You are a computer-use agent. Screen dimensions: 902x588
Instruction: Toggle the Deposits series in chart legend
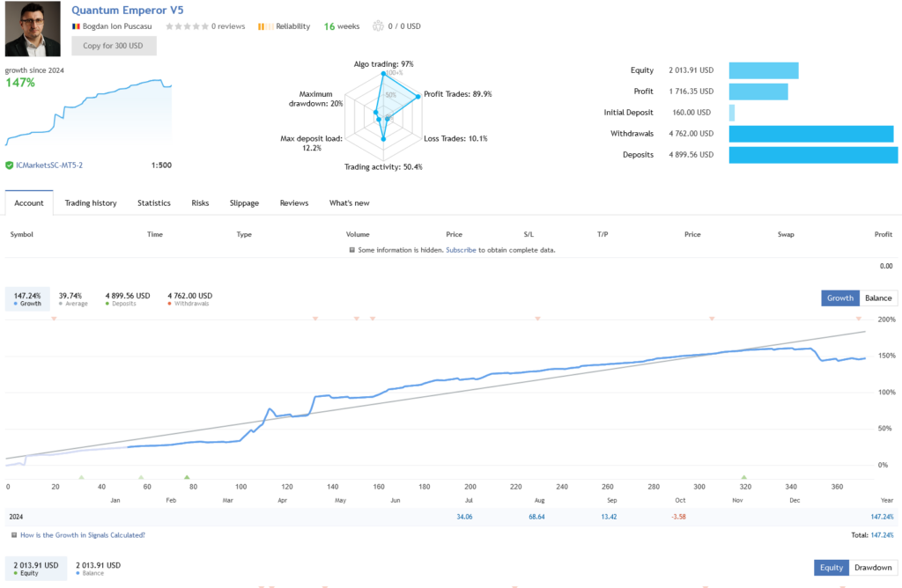(127, 299)
